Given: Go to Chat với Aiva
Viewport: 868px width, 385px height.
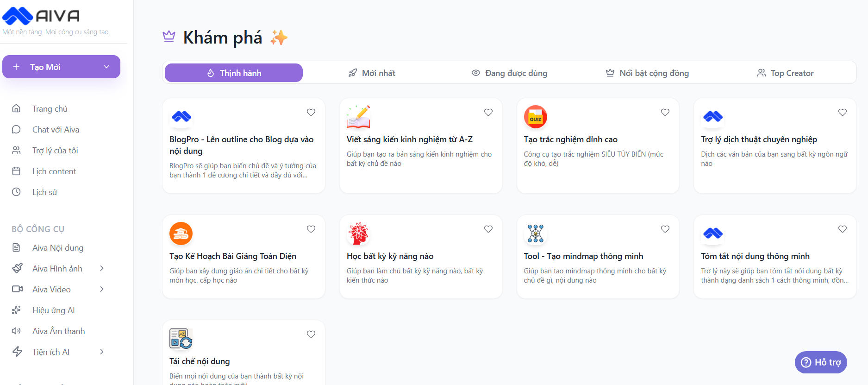Looking at the screenshot, I should pos(56,130).
